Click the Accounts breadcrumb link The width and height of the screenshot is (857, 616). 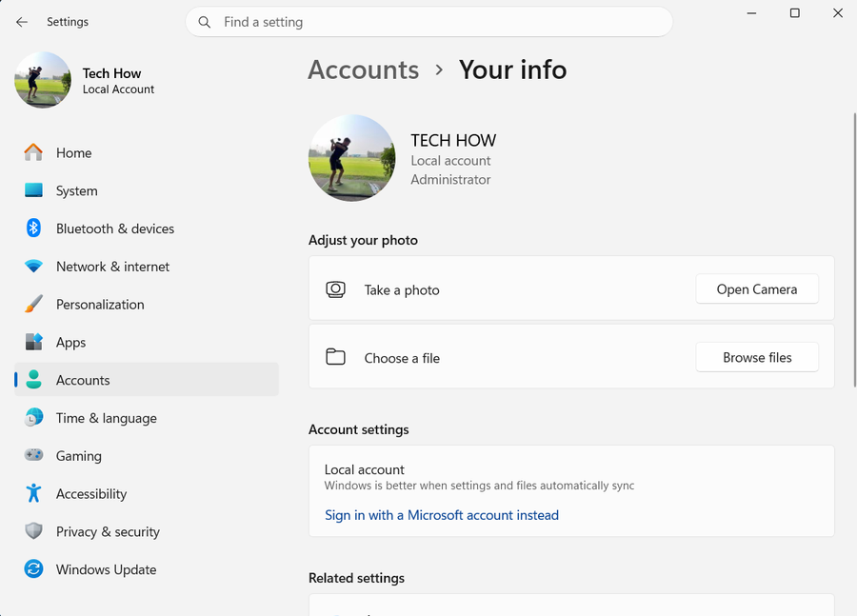(364, 70)
